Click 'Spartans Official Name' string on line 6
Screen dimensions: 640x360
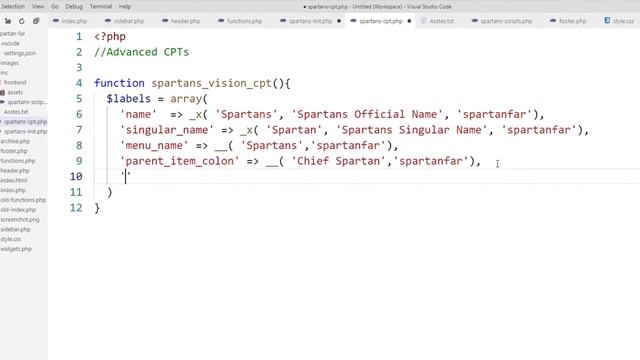[367, 114]
